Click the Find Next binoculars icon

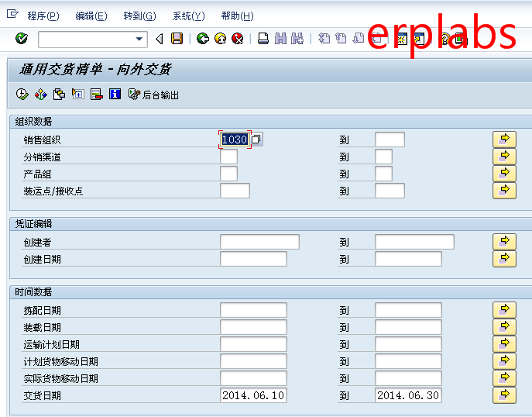297,39
